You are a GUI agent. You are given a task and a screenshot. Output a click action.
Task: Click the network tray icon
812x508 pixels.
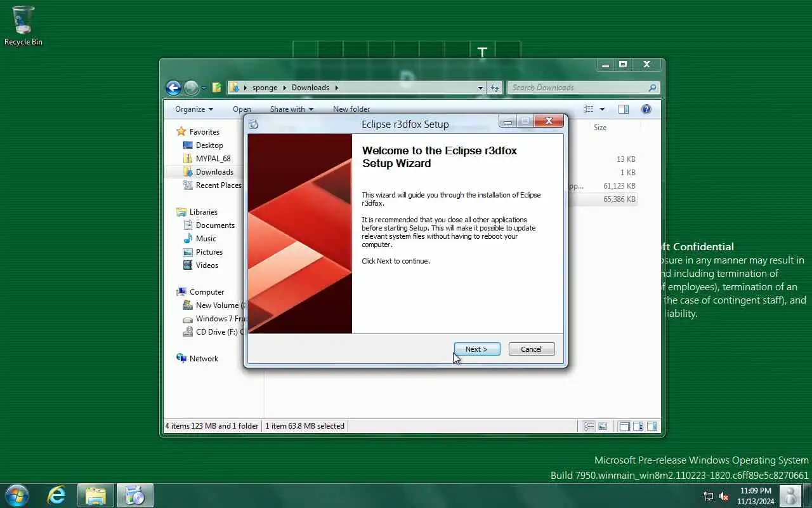tap(709, 496)
